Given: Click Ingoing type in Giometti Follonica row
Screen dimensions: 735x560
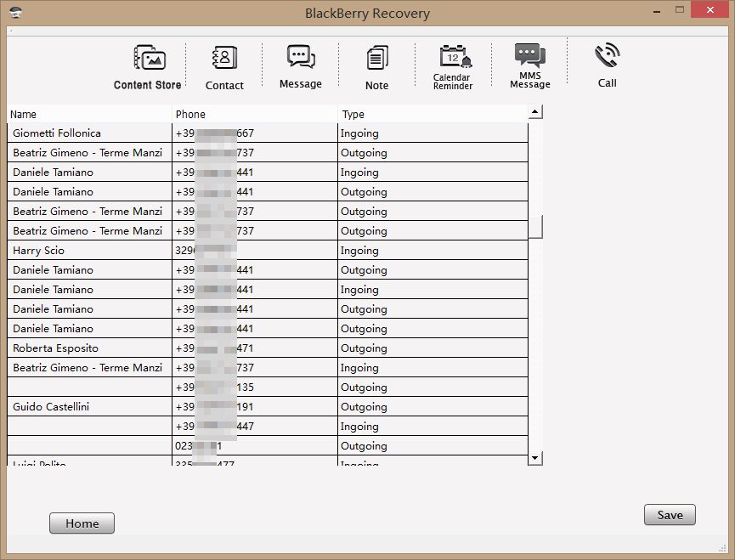Looking at the screenshot, I should [359, 133].
